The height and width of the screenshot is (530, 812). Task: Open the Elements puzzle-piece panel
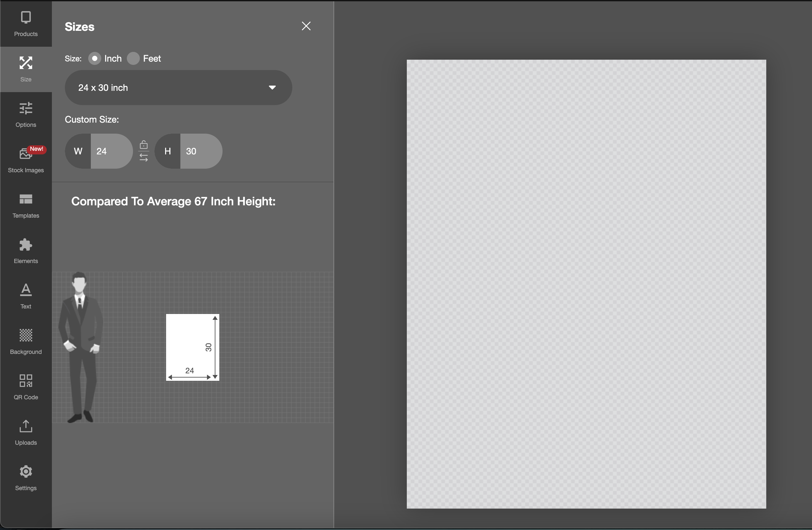point(26,251)
